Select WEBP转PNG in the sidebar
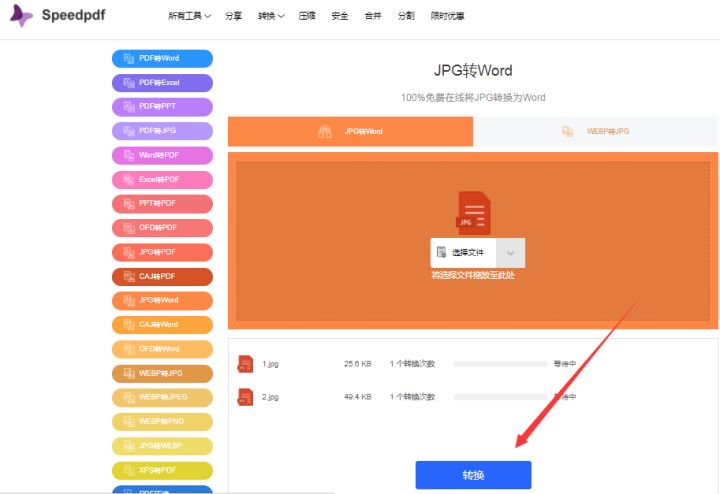Screen dimensions: 720x494 (x=162, y=421)
